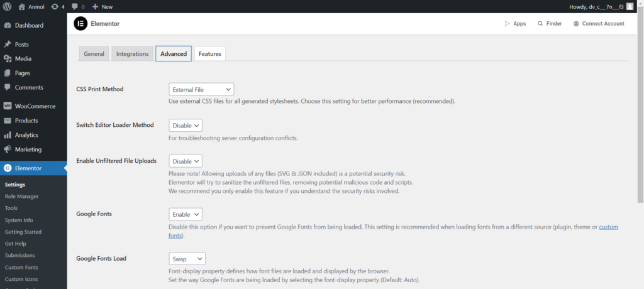The height and width of the screenshot is (289, 644).
Task: Open Marketing megaphone icon
Action: [x=7, y=150]
